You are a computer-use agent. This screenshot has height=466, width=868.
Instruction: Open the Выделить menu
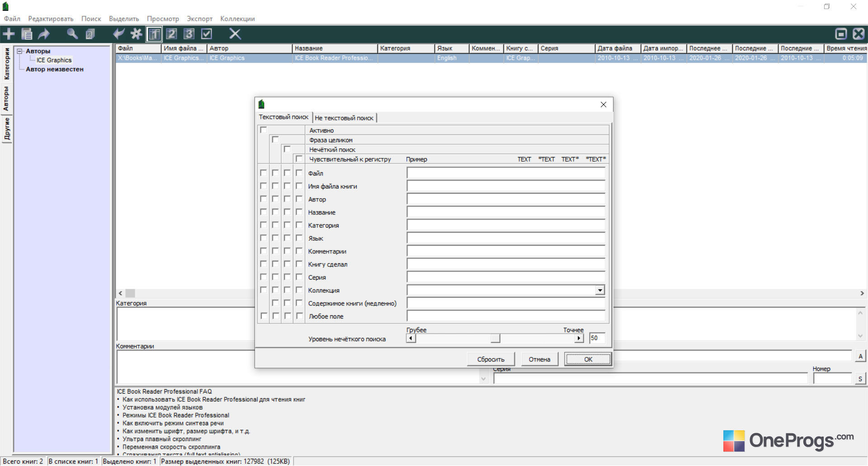coord(124,19)
